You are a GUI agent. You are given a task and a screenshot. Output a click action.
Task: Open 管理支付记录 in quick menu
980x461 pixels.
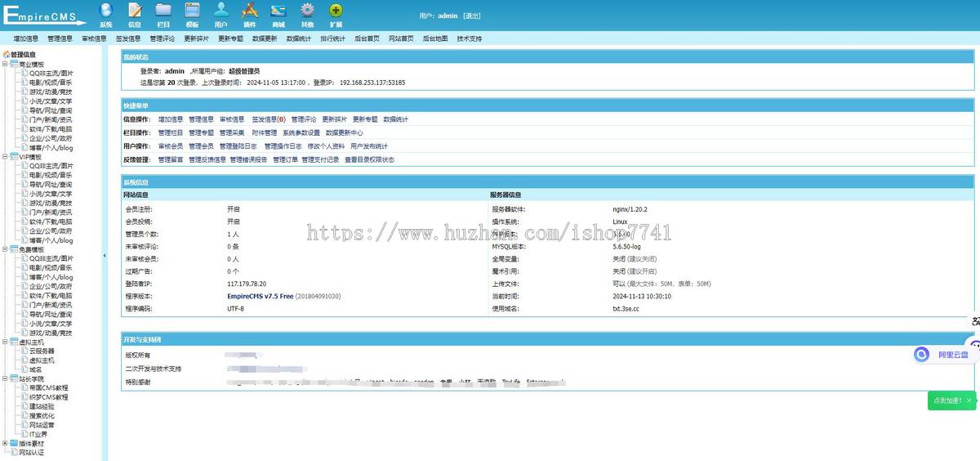(320, 159)
